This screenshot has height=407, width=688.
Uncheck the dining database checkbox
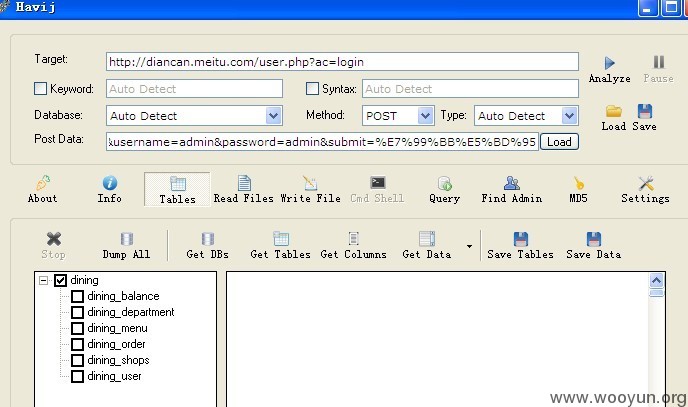click(61, 280)
